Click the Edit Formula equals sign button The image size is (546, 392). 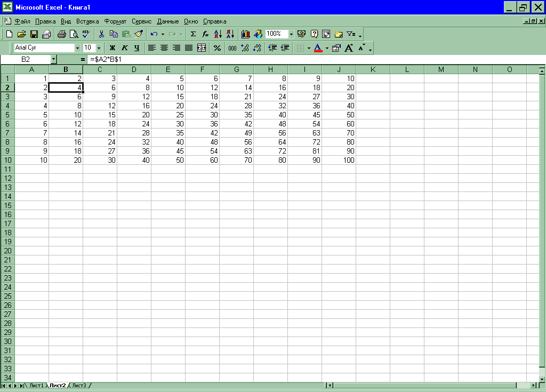click(x=83, y=59)
